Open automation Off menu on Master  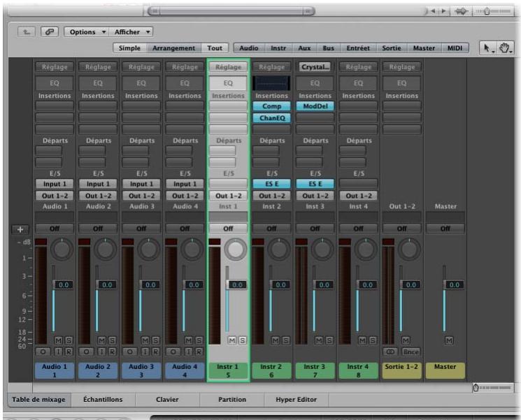coord(445,229)
